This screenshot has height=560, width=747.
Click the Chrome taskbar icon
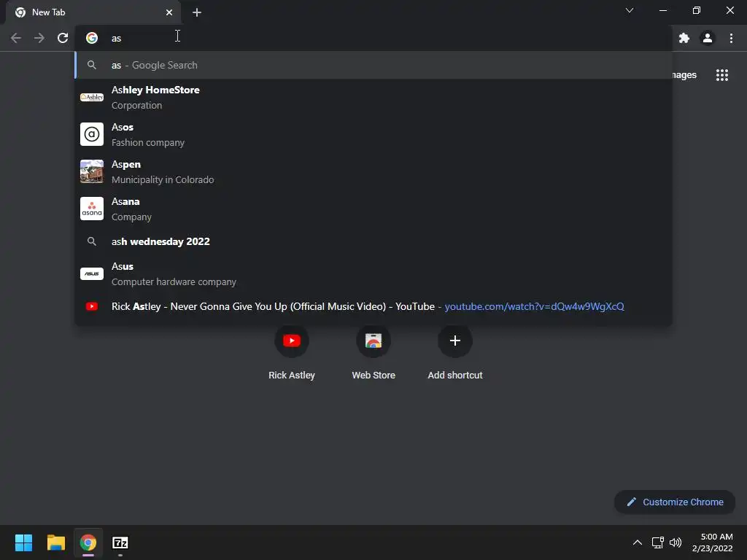(88, 542)
